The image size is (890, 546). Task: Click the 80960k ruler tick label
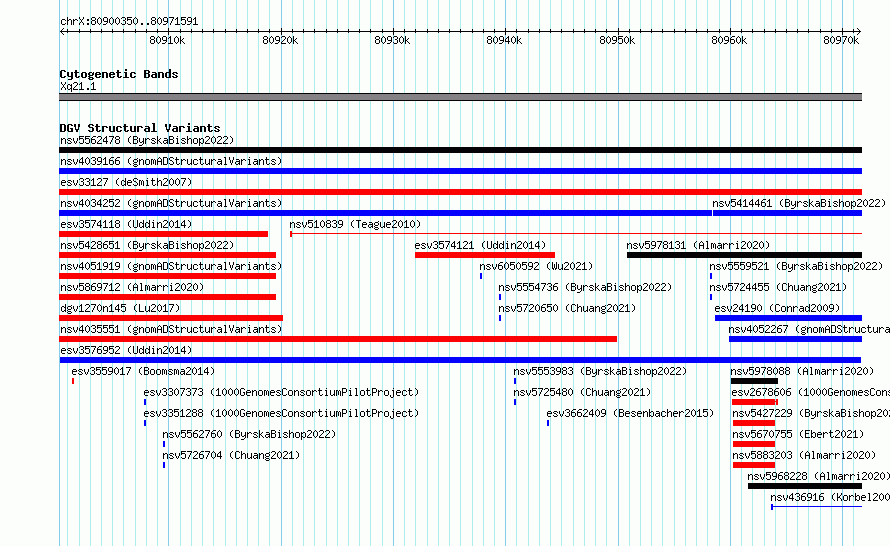point(729,40)
